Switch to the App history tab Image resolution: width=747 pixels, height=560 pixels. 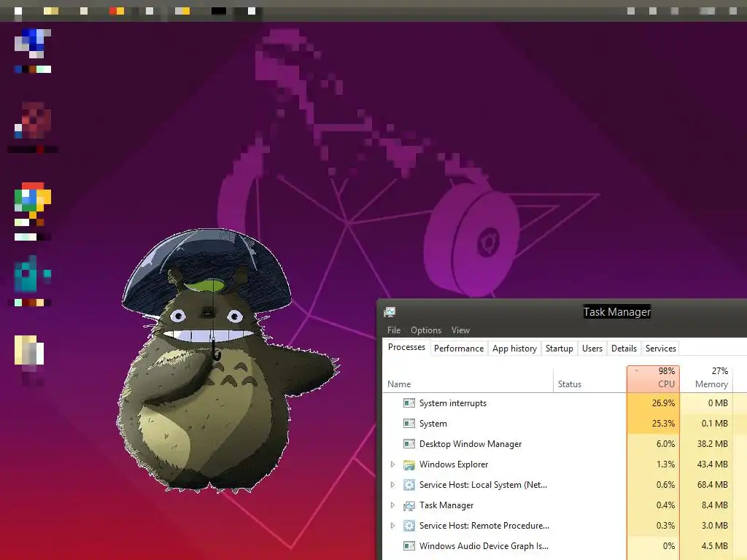click(x=514, y=348)
